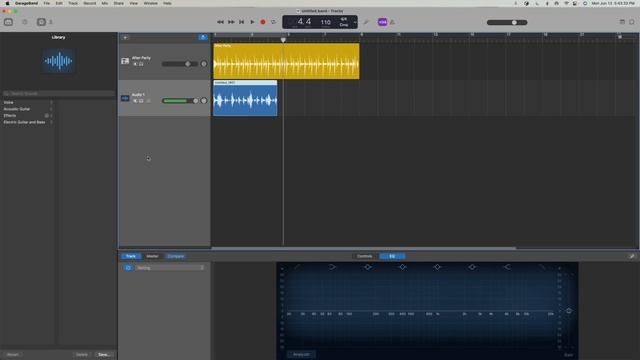640x360 pixels.
Task: Click the Save button in Library
Action: (104, 354)
